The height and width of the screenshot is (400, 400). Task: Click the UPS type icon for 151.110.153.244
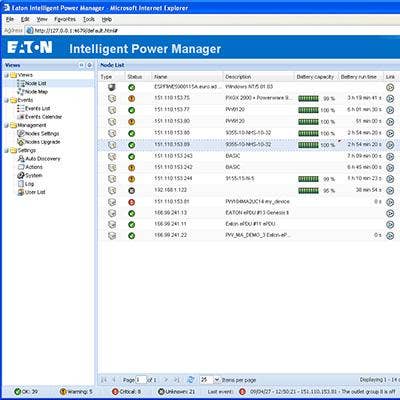pos(112,179)
